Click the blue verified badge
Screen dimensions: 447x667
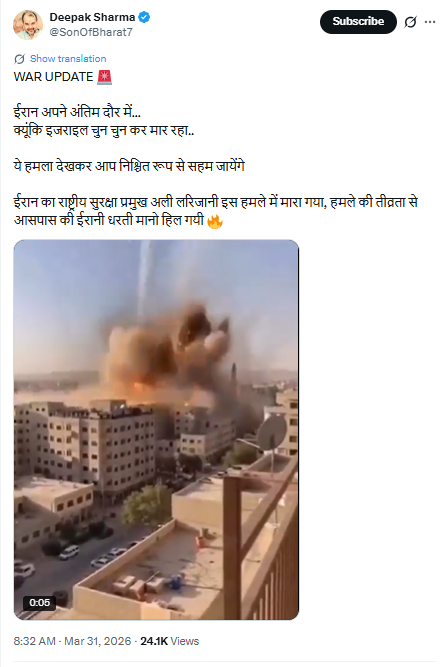click(144, 17)
